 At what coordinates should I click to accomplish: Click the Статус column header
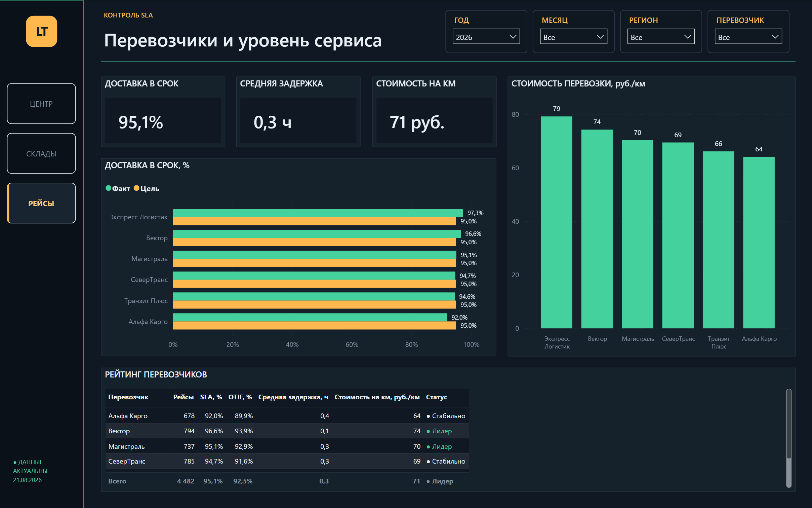pos(437,397)
